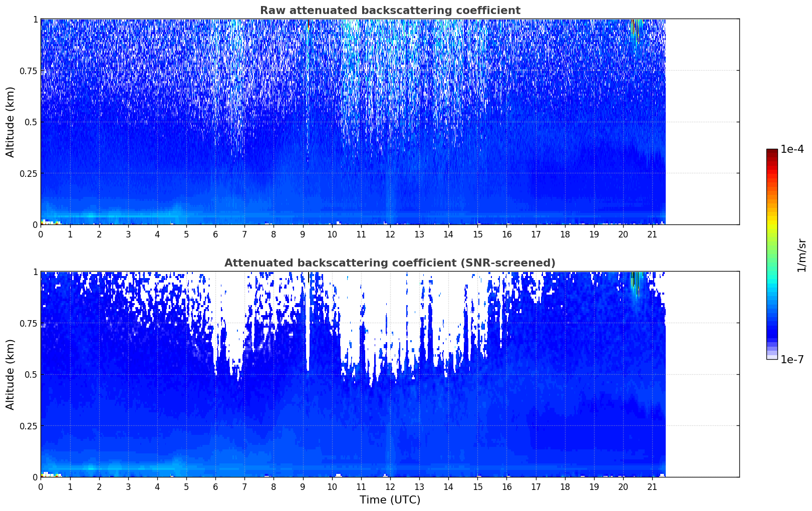The height and width of the screenshot is (511, 812).
Task: Click the altitude 1 tick on the raw plot
Action: click(35, 19)
